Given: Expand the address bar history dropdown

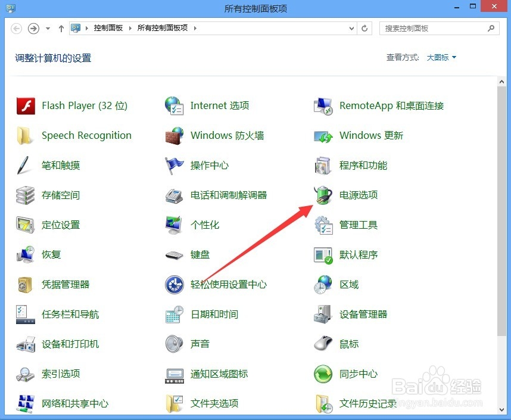Looking at the screenshot, I should 351,29.
